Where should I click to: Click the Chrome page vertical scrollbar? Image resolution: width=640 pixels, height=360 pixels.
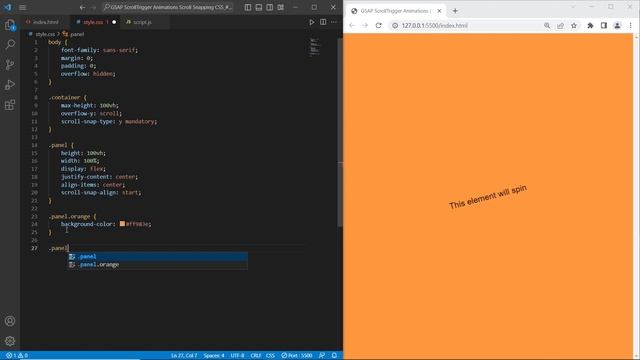636,196
